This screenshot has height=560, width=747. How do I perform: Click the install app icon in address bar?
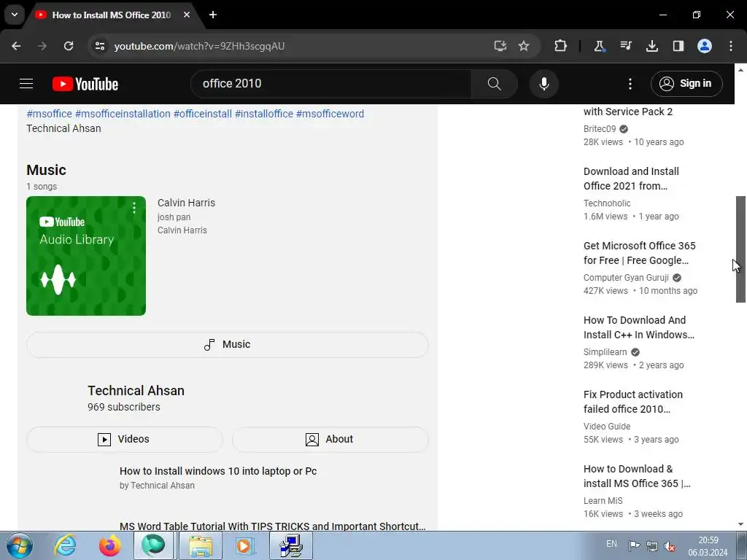(500, 46)
